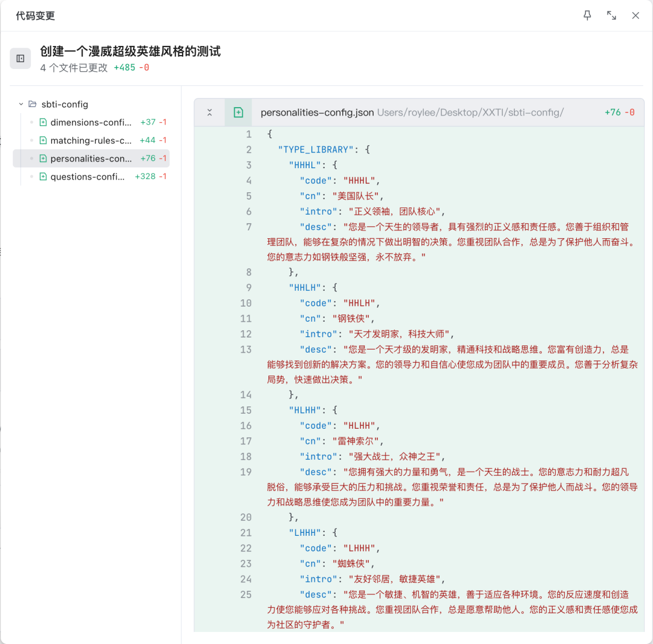Click the expand-to-fullscreen icon at top right
The height and width of the screenshot is (644, 653).
612,15
